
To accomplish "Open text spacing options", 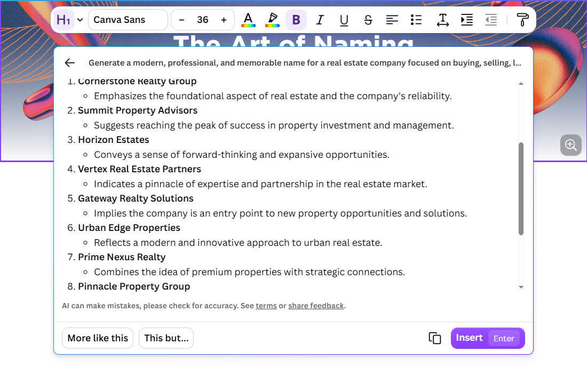I will 442,20.
